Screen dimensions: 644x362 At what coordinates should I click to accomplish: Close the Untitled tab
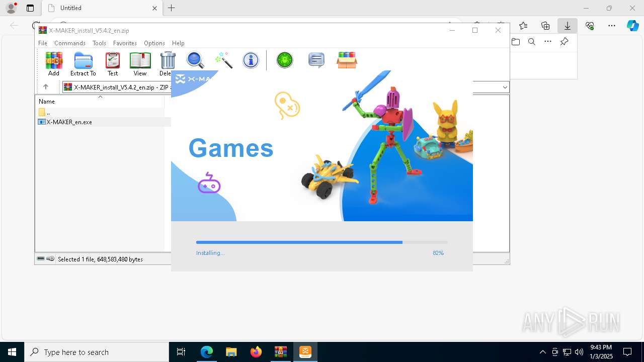pyautogui.click(x=154, y=8)
